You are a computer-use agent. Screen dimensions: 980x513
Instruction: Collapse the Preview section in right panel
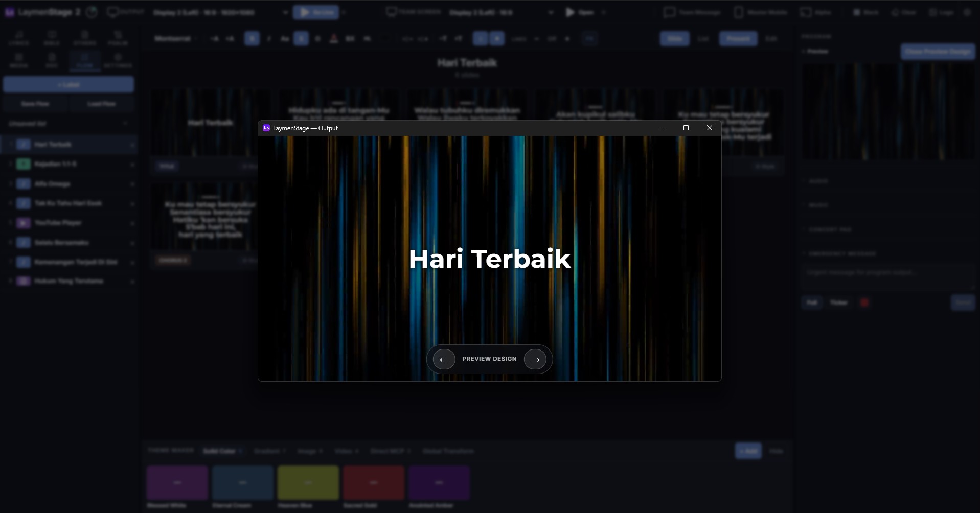(815, 51)
